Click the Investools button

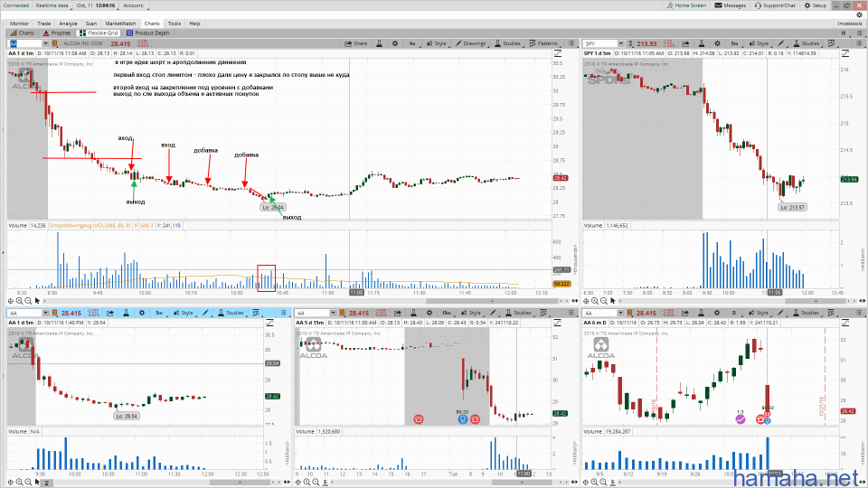pyautogui.click(x=850, y=23)
